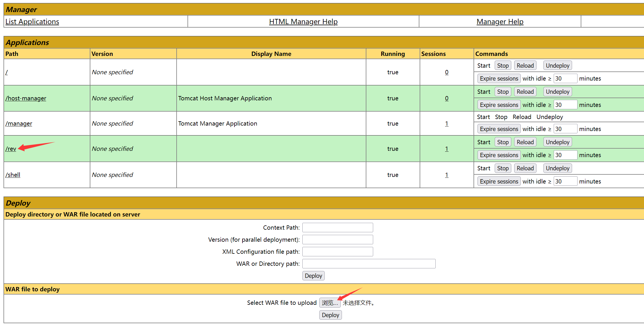Image resolution: width=644 pixels, height=324 pixels.
Task: Open the /rev sessions count link
Action: 447,149
